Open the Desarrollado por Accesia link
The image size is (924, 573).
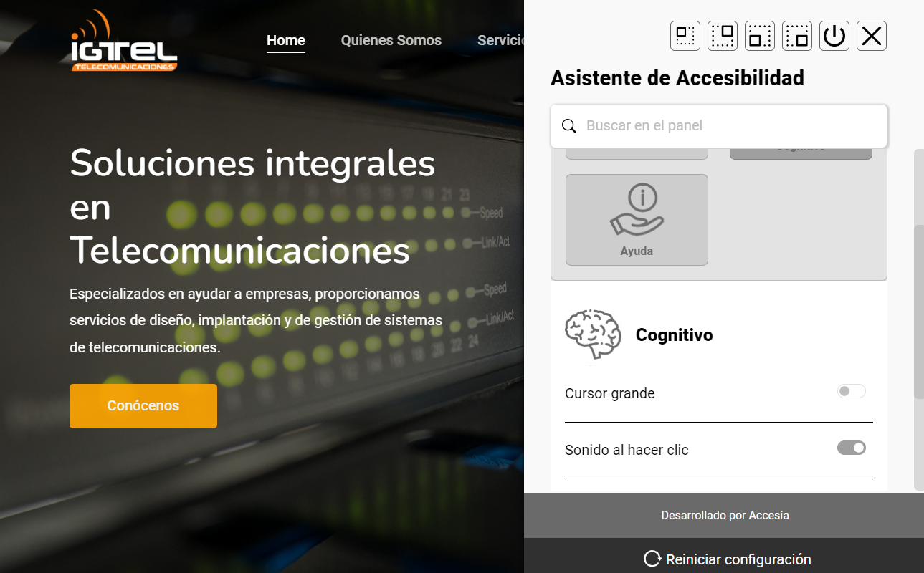(725, 515)
